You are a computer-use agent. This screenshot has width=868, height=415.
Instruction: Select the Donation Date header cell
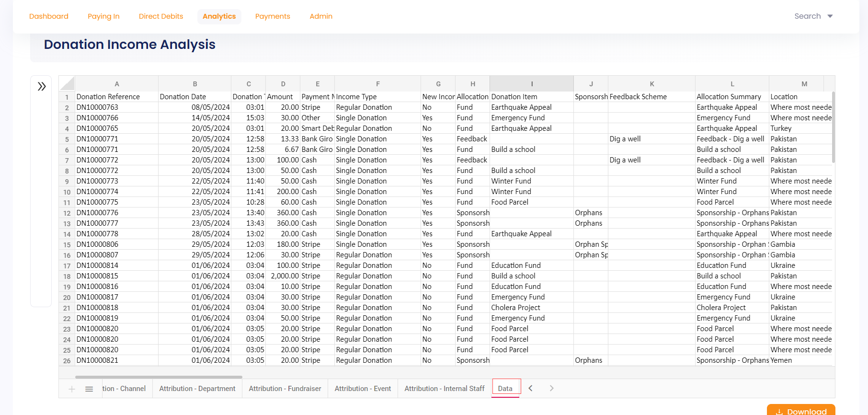[x=195, y=97]
